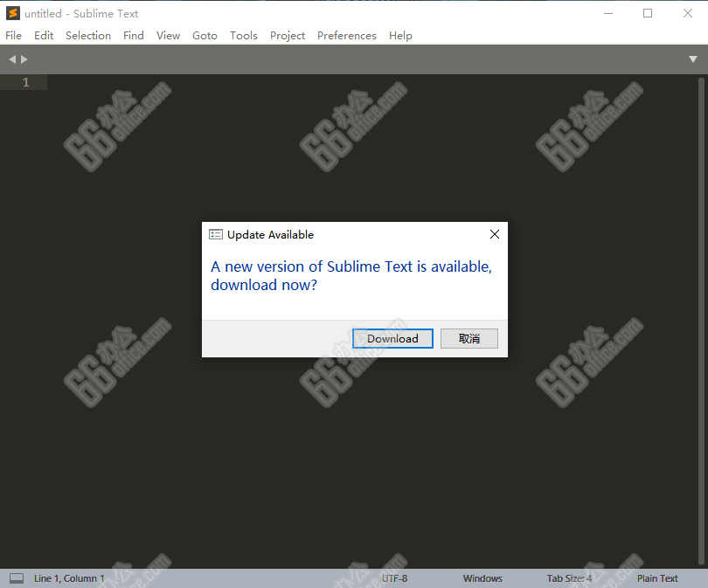The width and height of the screenshot is (708, 588).
Task: Open the File menu
Action: click(x=13, y=36)
